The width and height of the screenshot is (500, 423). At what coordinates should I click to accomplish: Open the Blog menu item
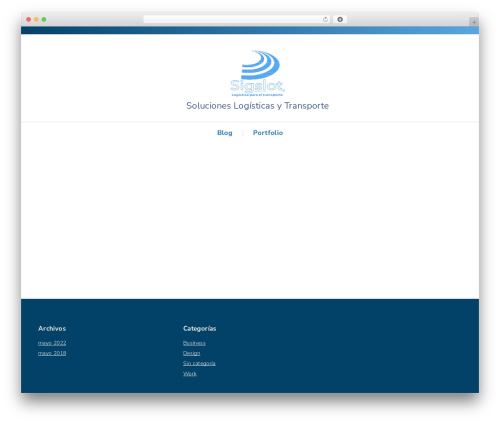[x=225, y=133]
